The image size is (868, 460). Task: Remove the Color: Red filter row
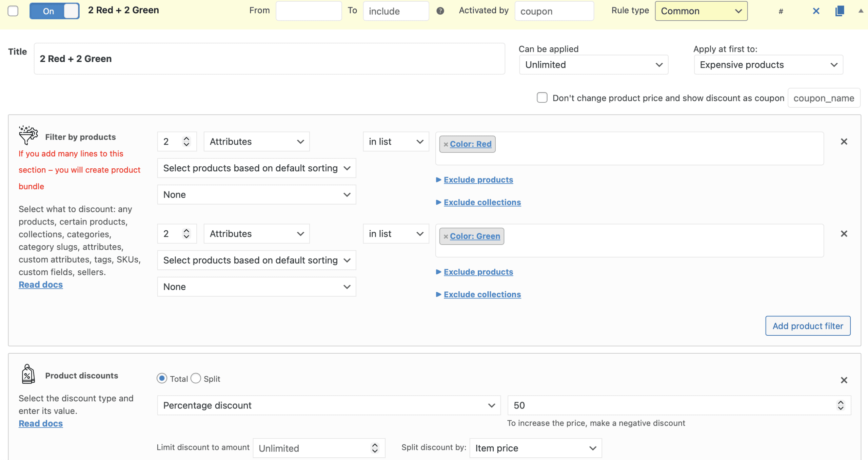tap(844, 142)
